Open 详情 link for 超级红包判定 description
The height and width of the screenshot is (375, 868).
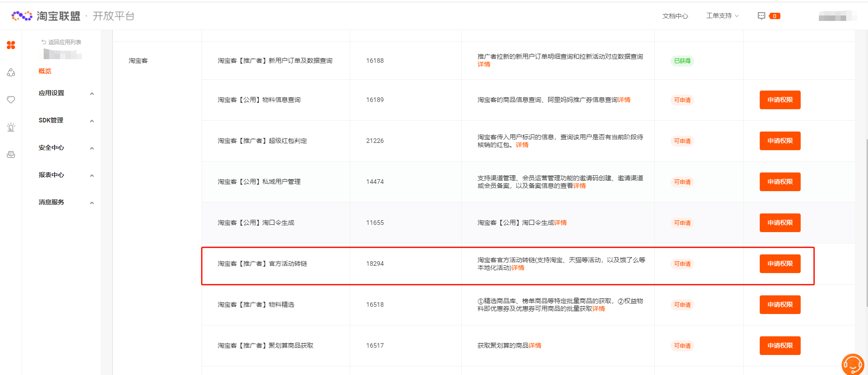pyautogui.click(x=522, y=145)
